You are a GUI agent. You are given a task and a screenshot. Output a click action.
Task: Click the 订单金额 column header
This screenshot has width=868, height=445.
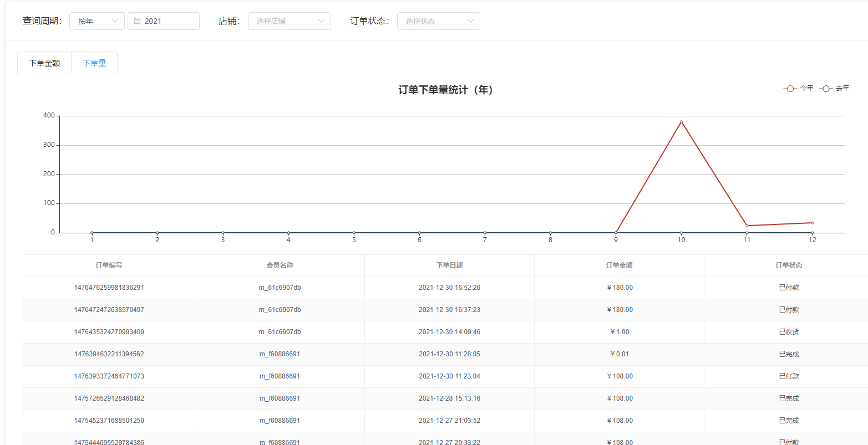[619, 265]
